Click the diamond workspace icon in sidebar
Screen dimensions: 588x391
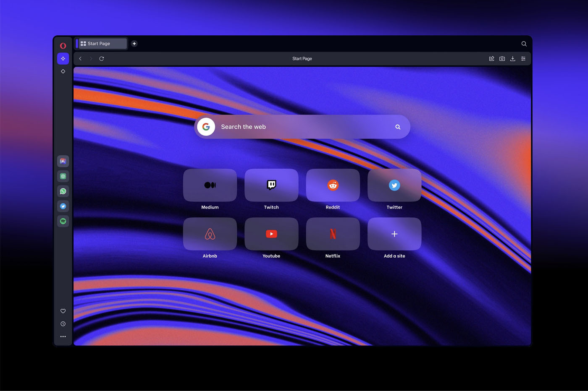(x=63, y=71)
